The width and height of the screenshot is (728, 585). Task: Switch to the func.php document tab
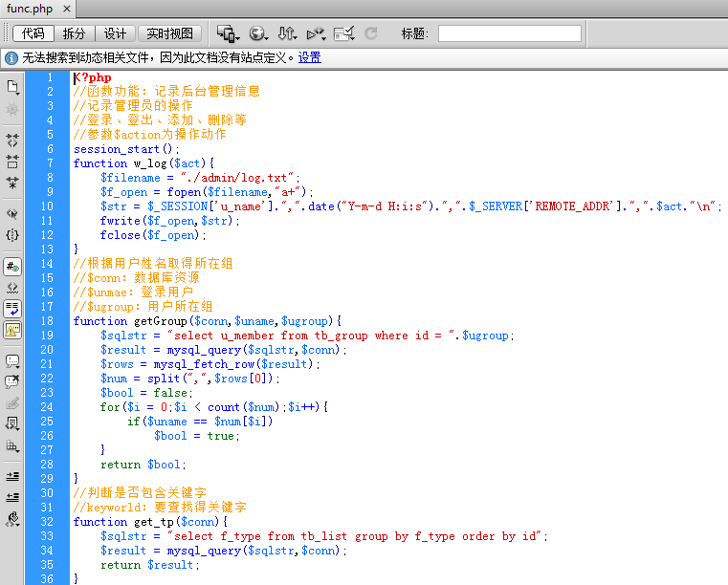pos(30,10)
